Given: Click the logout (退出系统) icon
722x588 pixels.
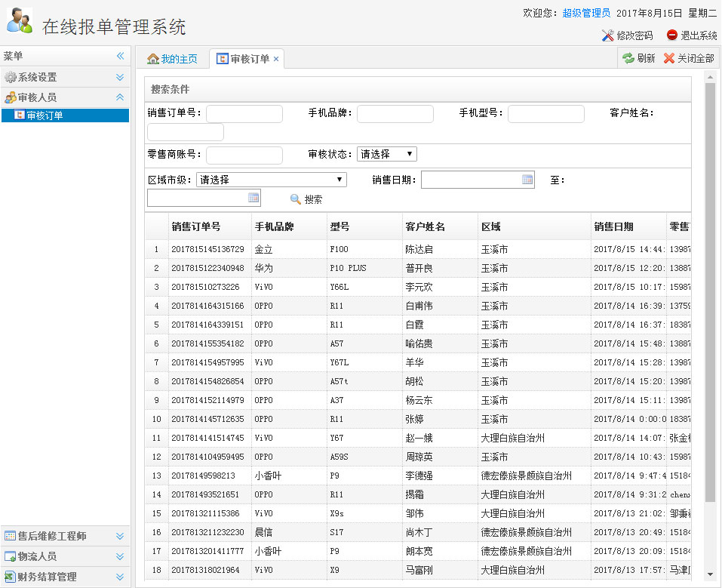Looking at the screenshot, I should (x=671, y=35).
